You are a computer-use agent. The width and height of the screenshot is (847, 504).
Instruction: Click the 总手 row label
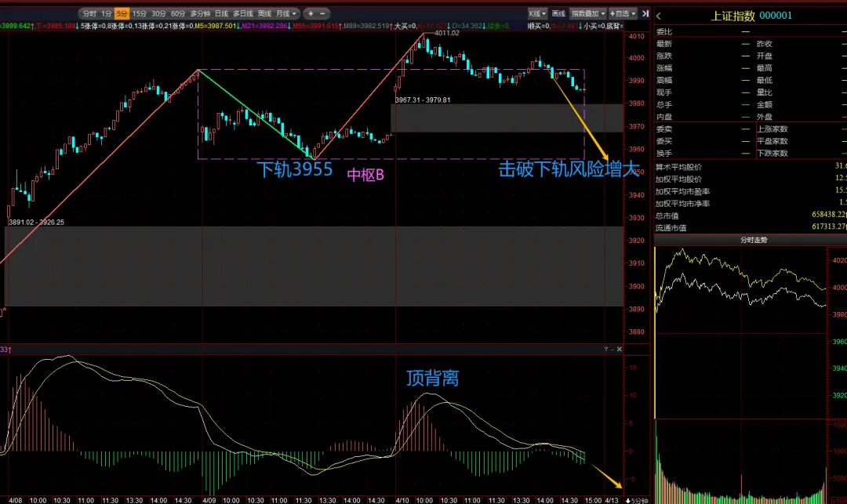click(664, 105)
